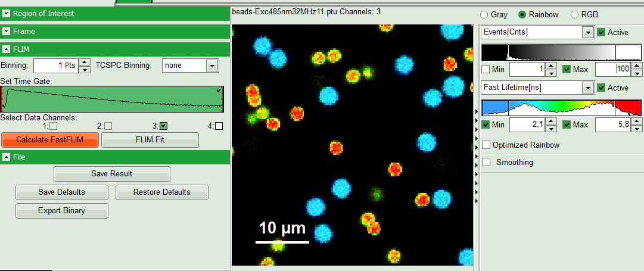Image resolution: width=644 pixels, height=271 pixels.
Task: Collapse the Frame section arrow
Action: tap(7, 32)
